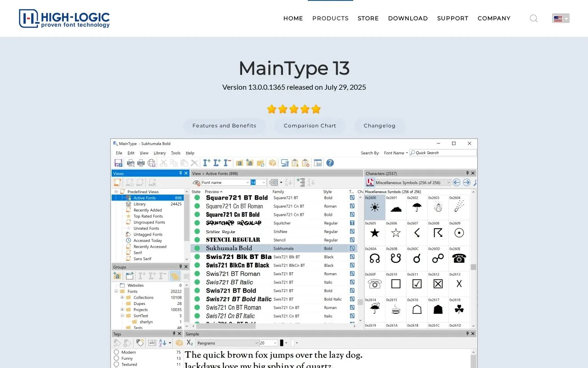
Task: Click the new group icon in Groups toolbar
Action: click(x=130, y=276)
